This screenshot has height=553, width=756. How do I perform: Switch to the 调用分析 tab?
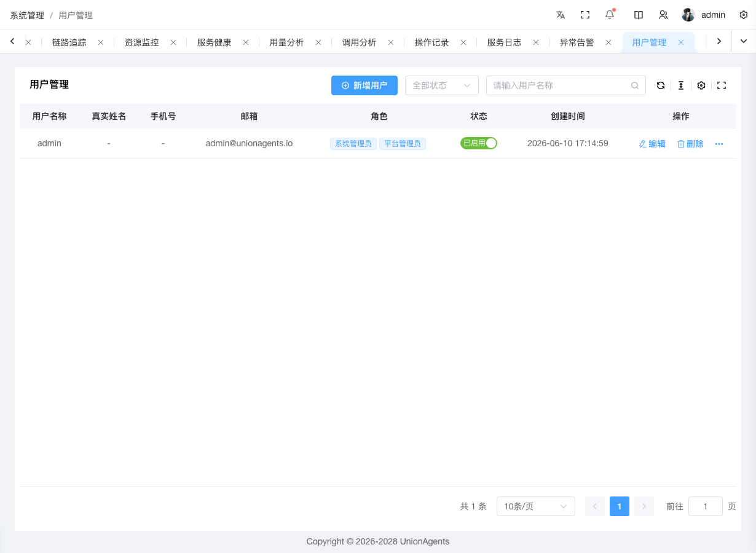coord(359,42)
